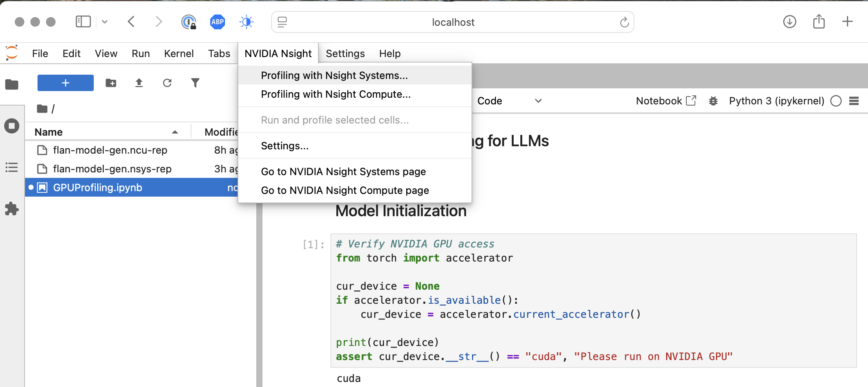Open Notebook in new window icon
Image resolution: width=868 pixels, height=387 pixels.
pyautogui.click(x=691, y=100)
